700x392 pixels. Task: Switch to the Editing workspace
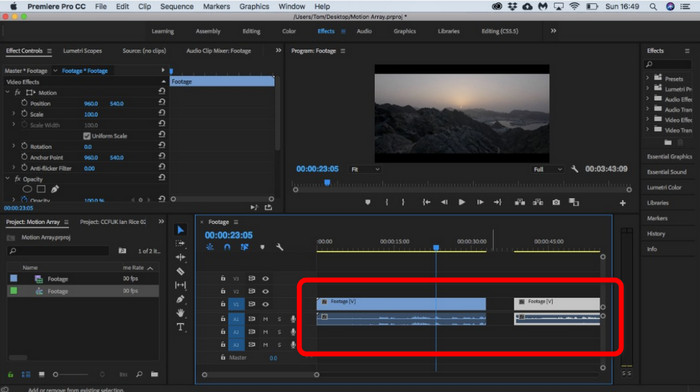pyautogui.click(x=251, y=31)
